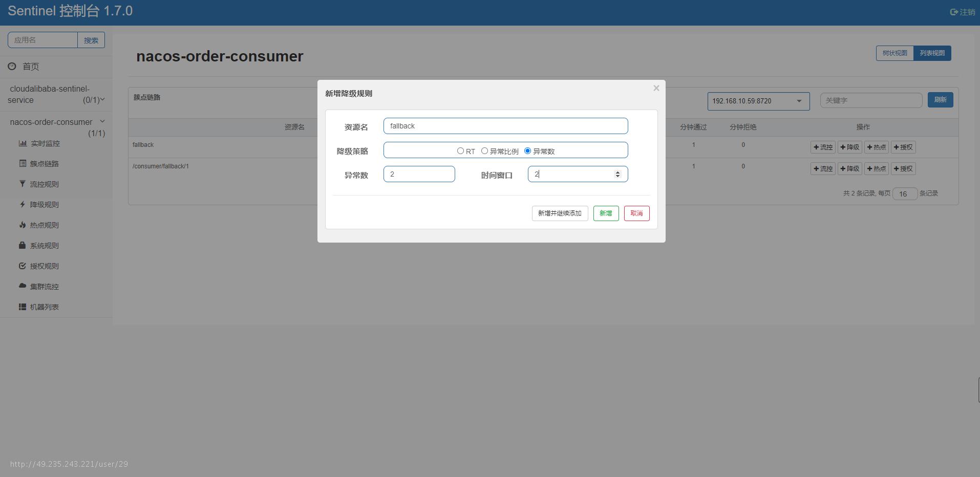Click +热点 in the /consumer/fallback/1 row
This screenshot has height=477, width=980.
(877, 169)
